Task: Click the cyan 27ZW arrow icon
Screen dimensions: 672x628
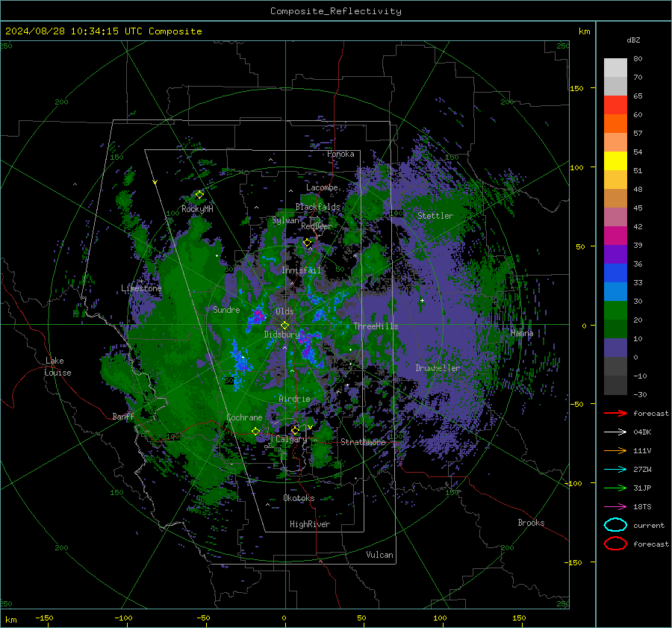Action: (615, 470)
